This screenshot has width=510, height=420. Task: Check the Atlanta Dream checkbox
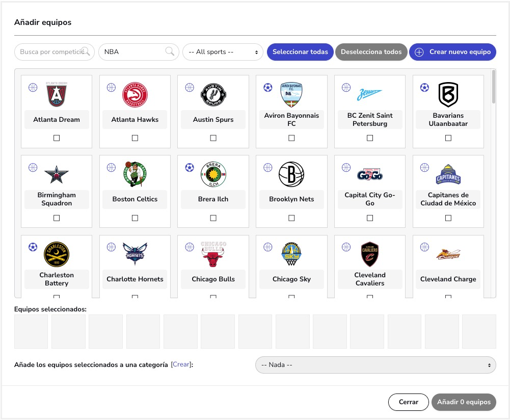(57, 138)
